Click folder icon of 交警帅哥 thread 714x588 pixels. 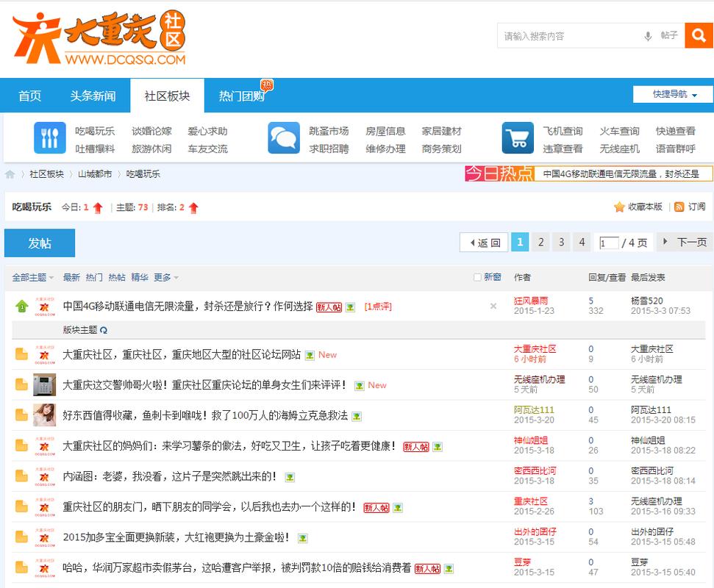coord(21,384)
